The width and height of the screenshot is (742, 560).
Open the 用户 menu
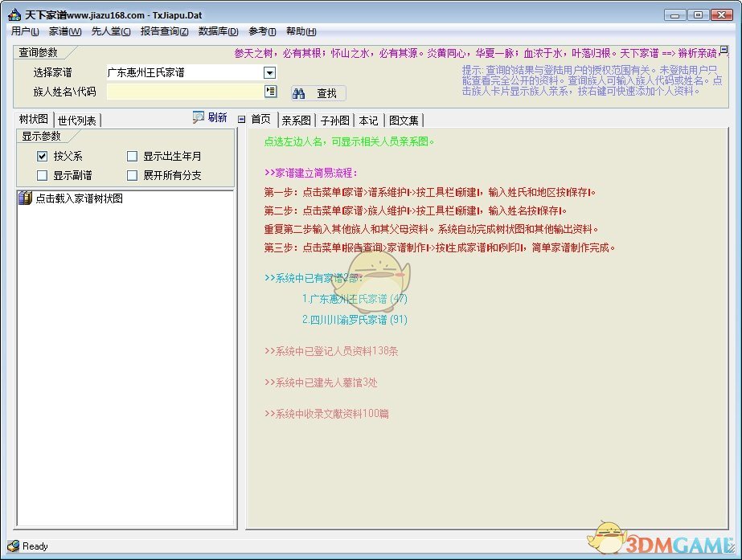(25, 31)
